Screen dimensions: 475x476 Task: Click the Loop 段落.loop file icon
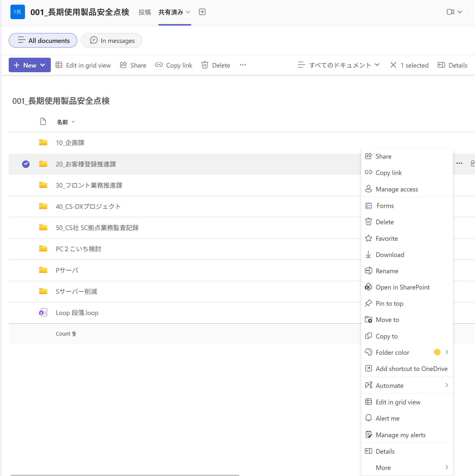click(x=43, y=312)
